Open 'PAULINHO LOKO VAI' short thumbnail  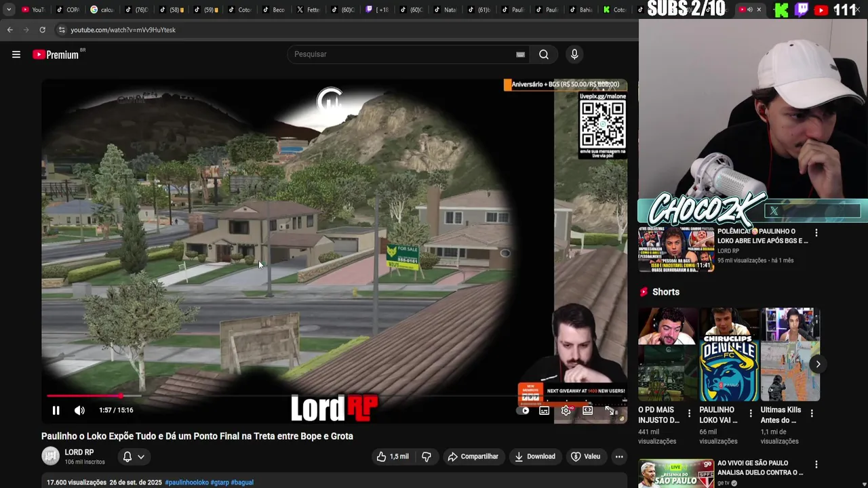[729, 355]
